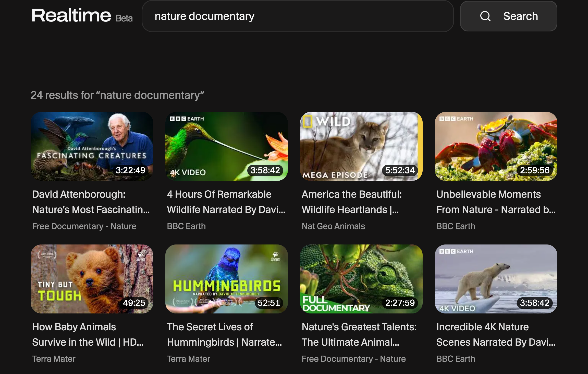This screenshot has height=374, width=588.
Task: Open the Hummingbirds blue bird thumbnail
Action: 227,279
